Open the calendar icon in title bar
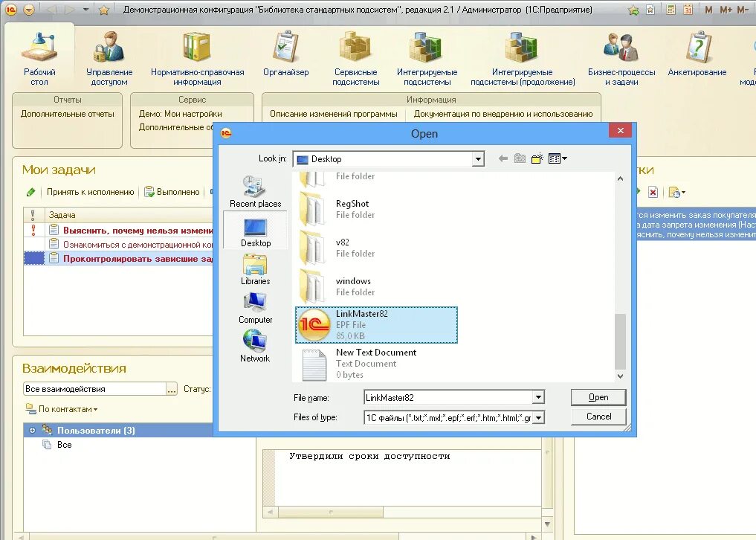The image size is (756, 540). [x=688, y=9]
